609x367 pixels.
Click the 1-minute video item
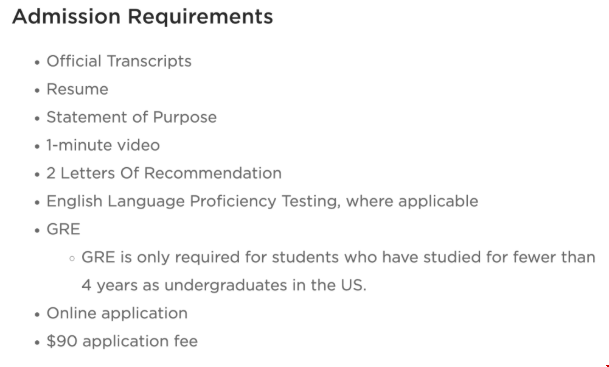click(103, 145)
